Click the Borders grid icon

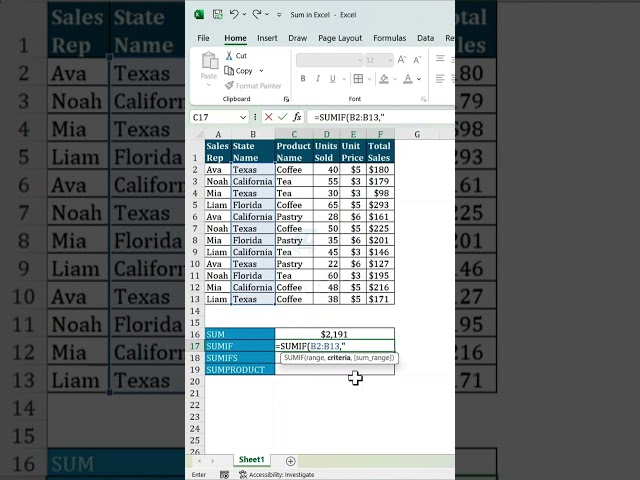point(358,78)
